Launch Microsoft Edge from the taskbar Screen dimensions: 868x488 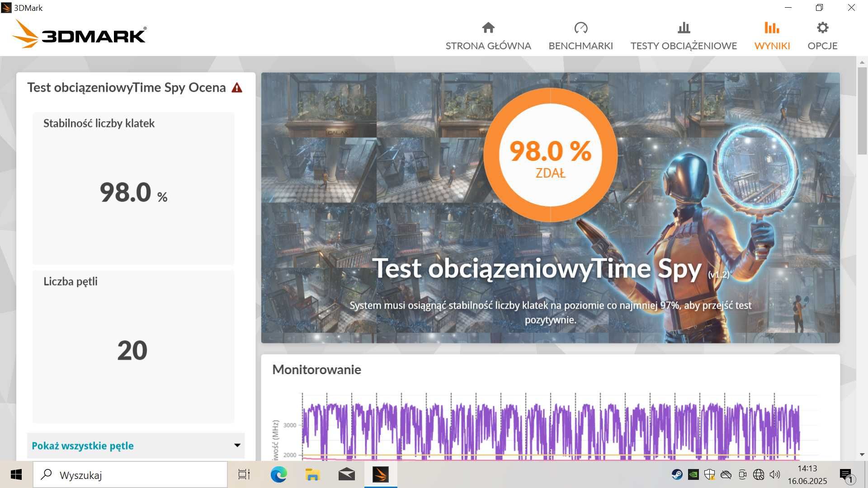[278, 474]
